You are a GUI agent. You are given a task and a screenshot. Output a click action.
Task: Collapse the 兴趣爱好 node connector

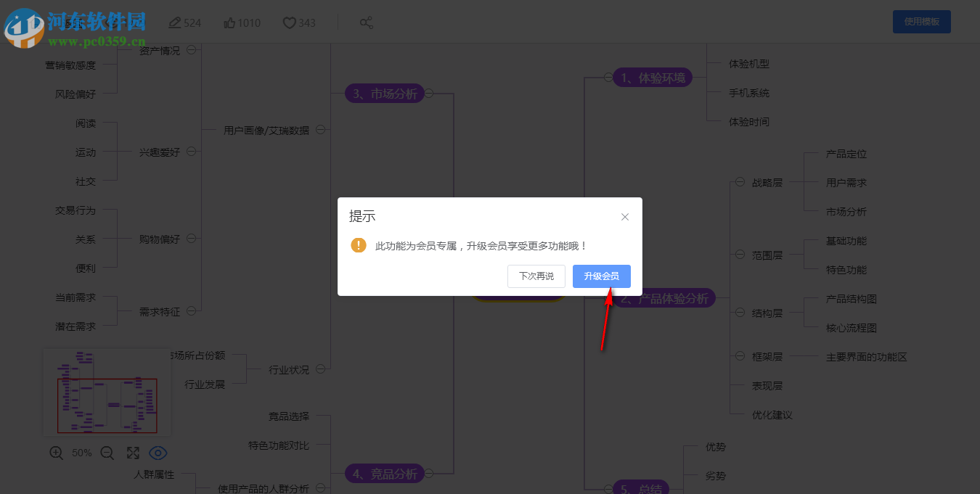tap(192, 150)
